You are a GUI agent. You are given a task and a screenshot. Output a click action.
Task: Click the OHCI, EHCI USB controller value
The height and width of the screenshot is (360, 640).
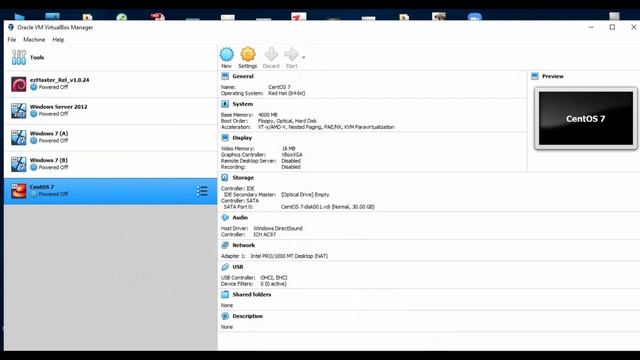point(274,278)
